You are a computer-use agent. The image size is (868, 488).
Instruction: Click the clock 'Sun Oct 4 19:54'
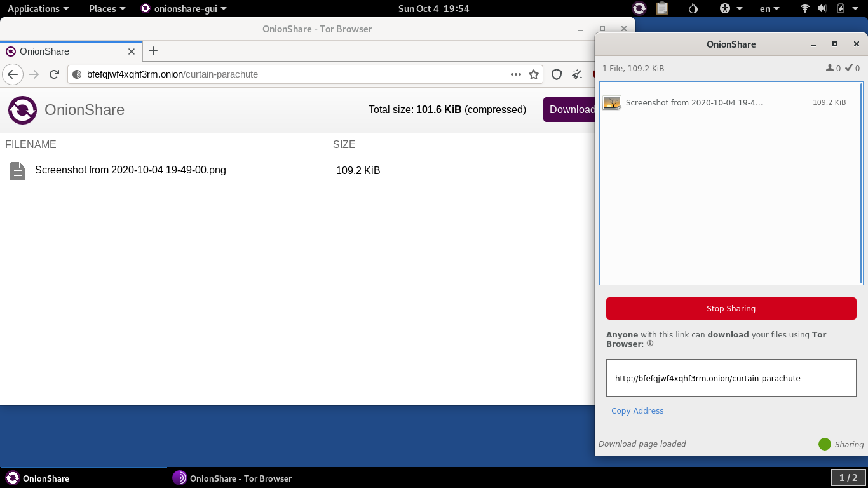pos(433,8)
